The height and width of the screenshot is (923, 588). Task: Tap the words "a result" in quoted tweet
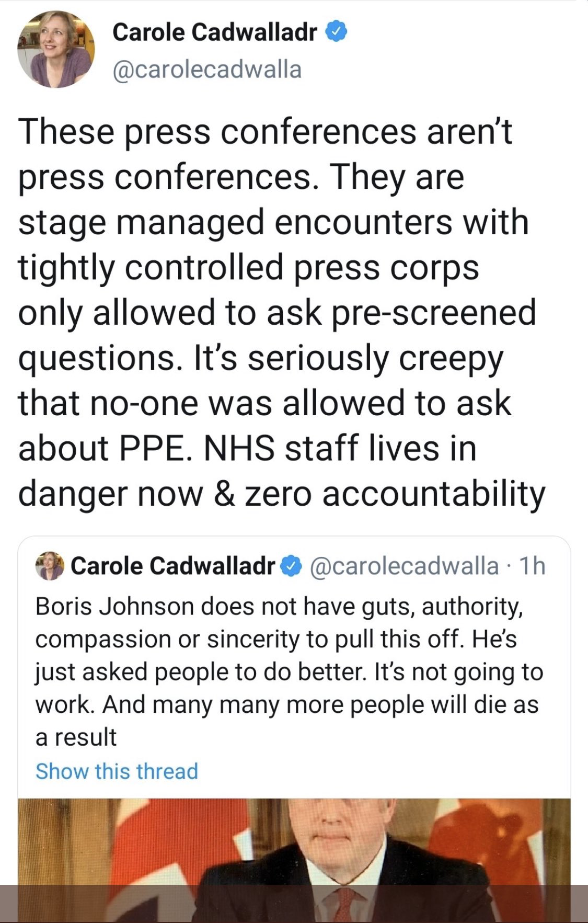(76, 737)
